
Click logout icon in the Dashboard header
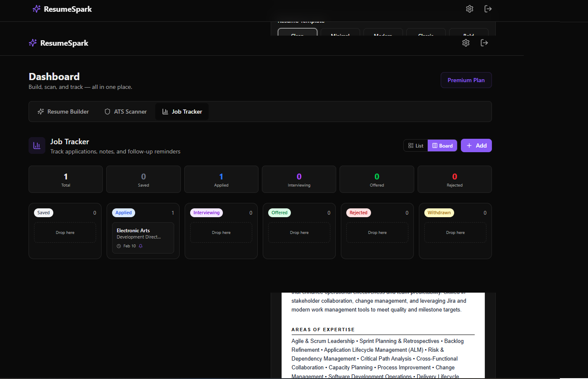coord(484,43)
